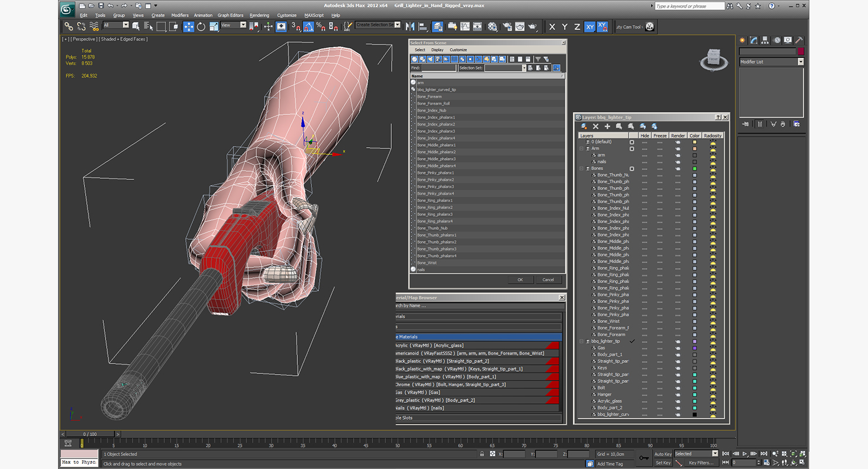Click Cancel in Select From Scene dialog
The image size is (868, 469).
coord(548,280)
